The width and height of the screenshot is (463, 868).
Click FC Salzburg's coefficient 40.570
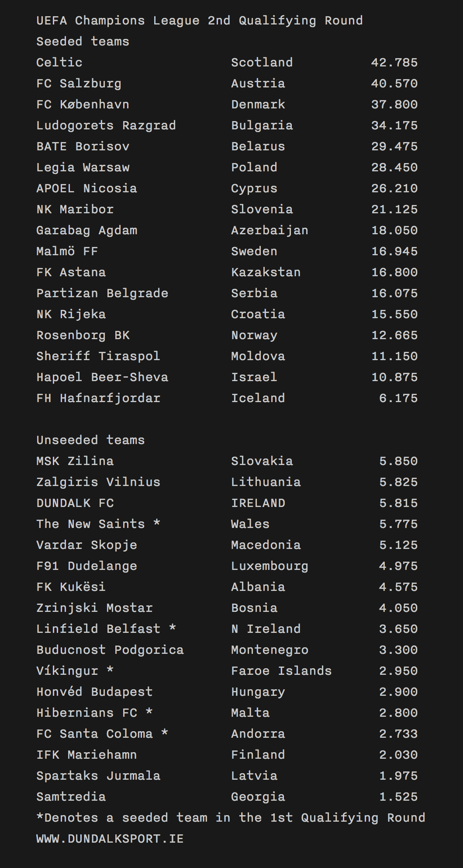coord(394,83)
